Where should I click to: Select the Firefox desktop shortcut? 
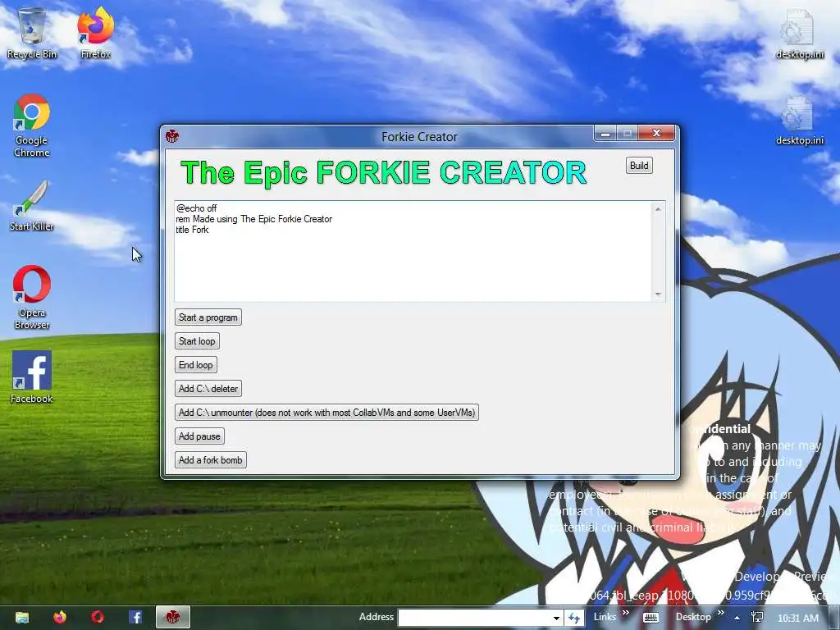[95, 33]
